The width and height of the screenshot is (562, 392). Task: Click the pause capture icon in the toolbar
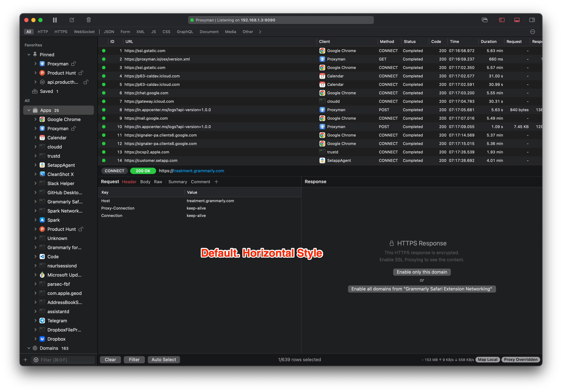[55, 20]
